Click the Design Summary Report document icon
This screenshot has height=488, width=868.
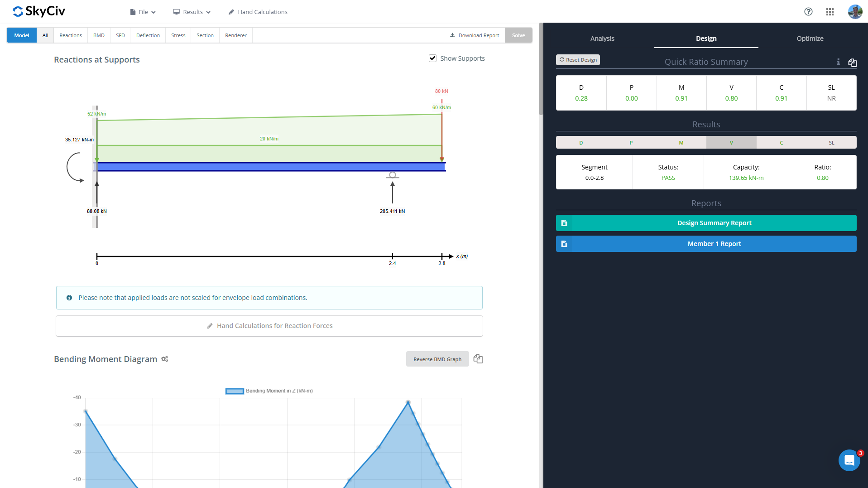coord(564,223)
